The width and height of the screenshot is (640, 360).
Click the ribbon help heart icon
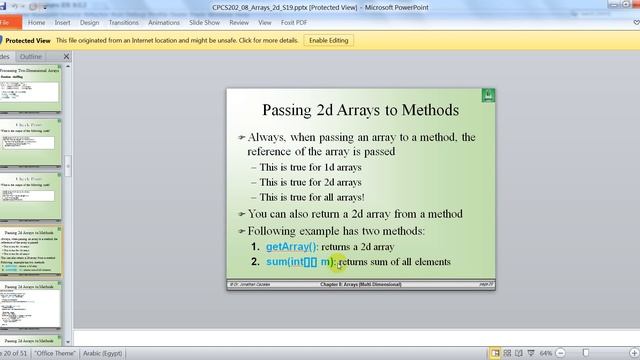[x=636, y=23]
